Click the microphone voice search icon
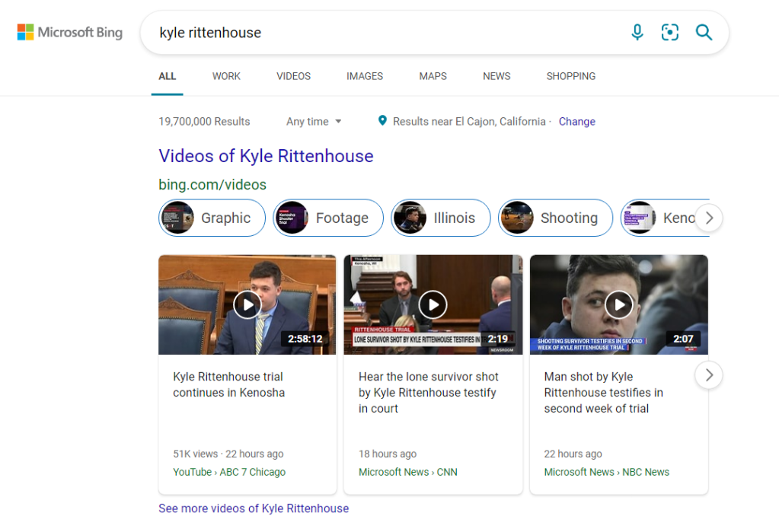 coord(637,32)
